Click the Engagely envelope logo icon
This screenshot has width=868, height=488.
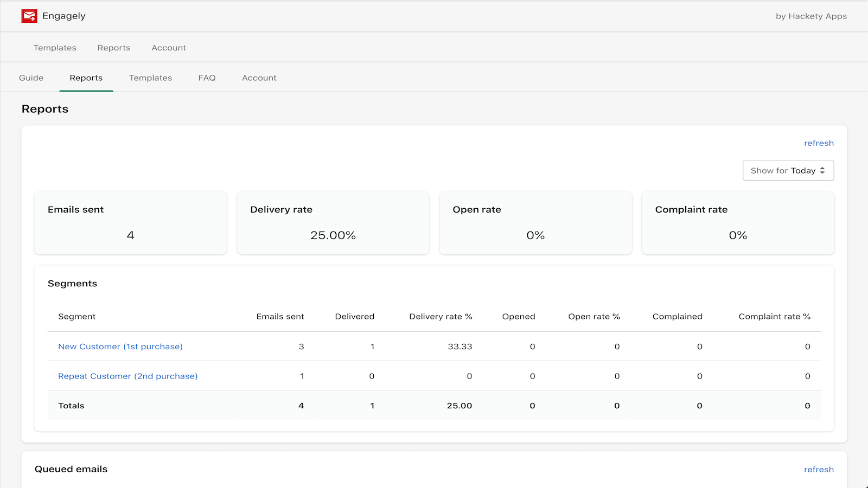coord(29,16)
